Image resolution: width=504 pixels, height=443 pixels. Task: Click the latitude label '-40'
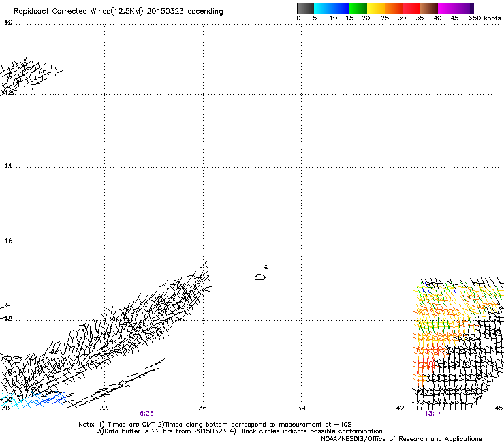6,22
